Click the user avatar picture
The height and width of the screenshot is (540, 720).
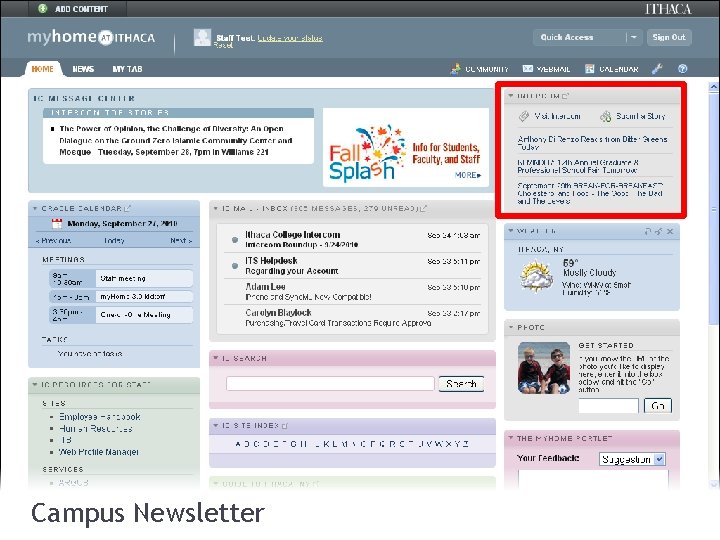coord(202,38)
